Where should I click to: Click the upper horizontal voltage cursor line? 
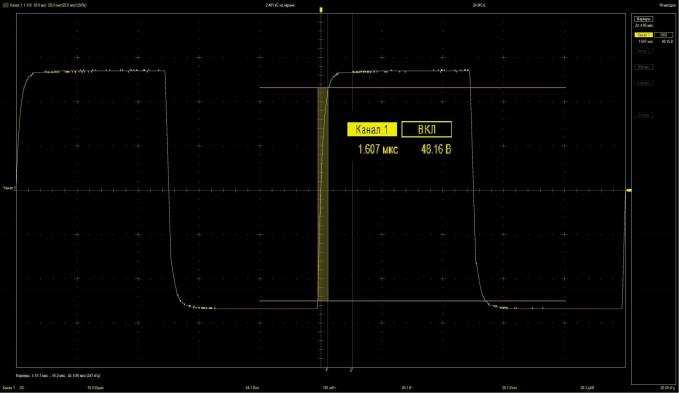pyautogui.click(x=412, y=88)
